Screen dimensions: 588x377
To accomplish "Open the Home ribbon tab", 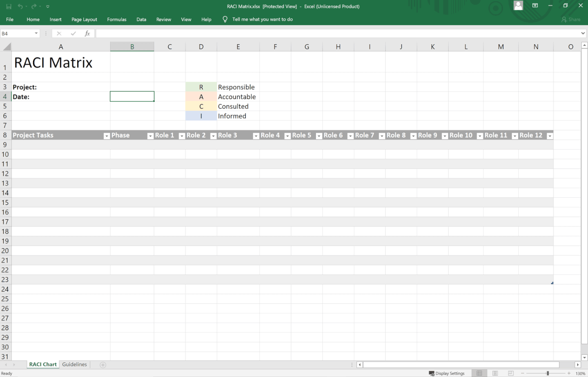I will coord(33,19).
